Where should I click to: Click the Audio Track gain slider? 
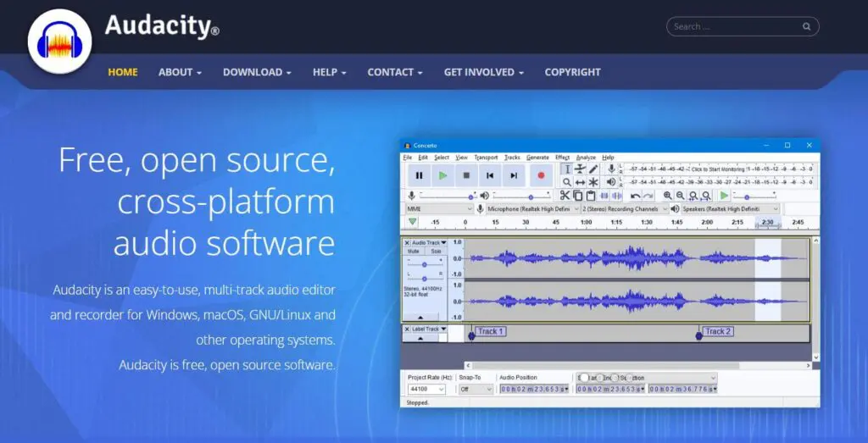(425, 264)
